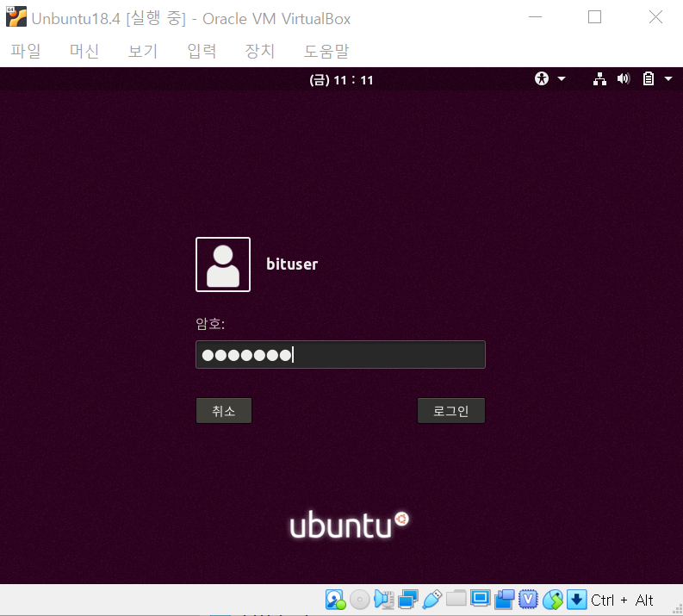Image resolution: width=683 pixels, height=616 pixels.
Task: Click the Ctrl + Alt host key label
Action: pos(622,600)
